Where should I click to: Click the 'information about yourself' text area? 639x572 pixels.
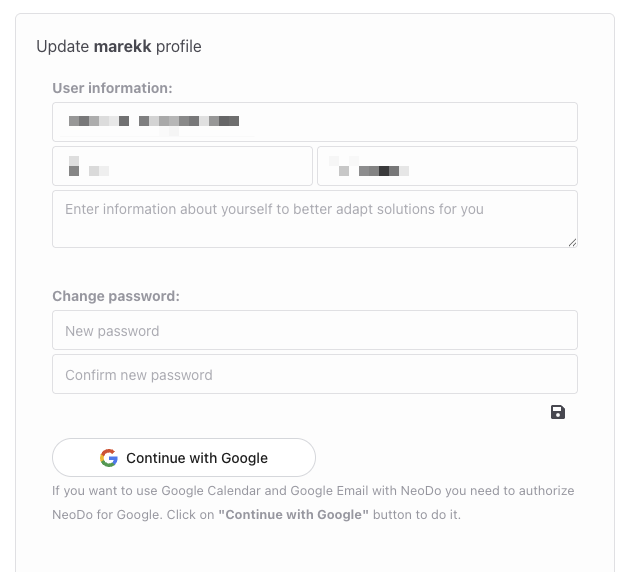click(315, 219)
